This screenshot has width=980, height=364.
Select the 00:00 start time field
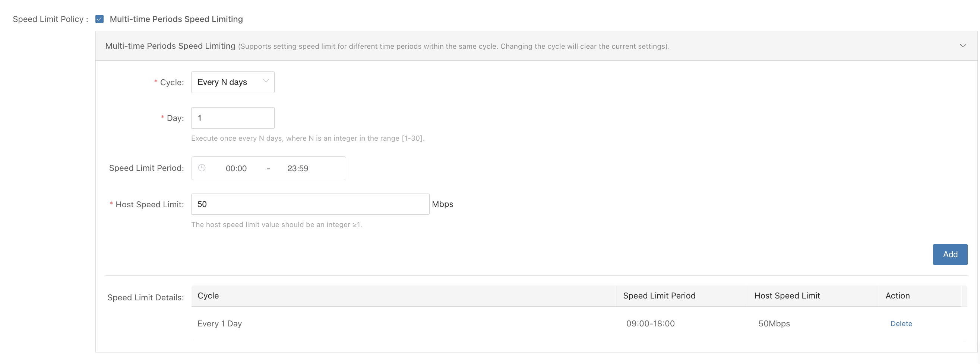(x=236, y=168)
